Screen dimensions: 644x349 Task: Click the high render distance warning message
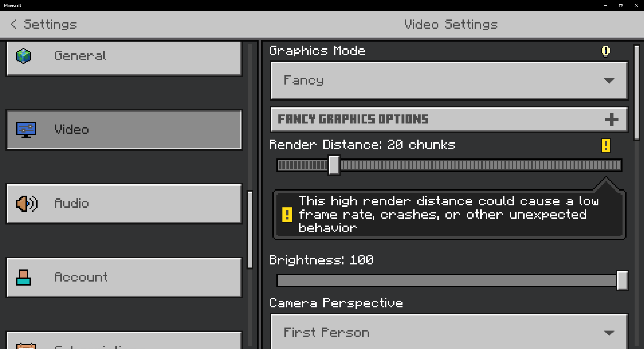(x=449, y=215)
